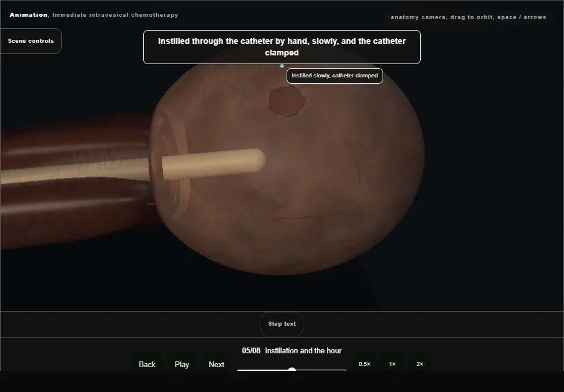Viewport: 564px width, 392px height.
Task: Go Back to the previous step
Action: point(147,364)
